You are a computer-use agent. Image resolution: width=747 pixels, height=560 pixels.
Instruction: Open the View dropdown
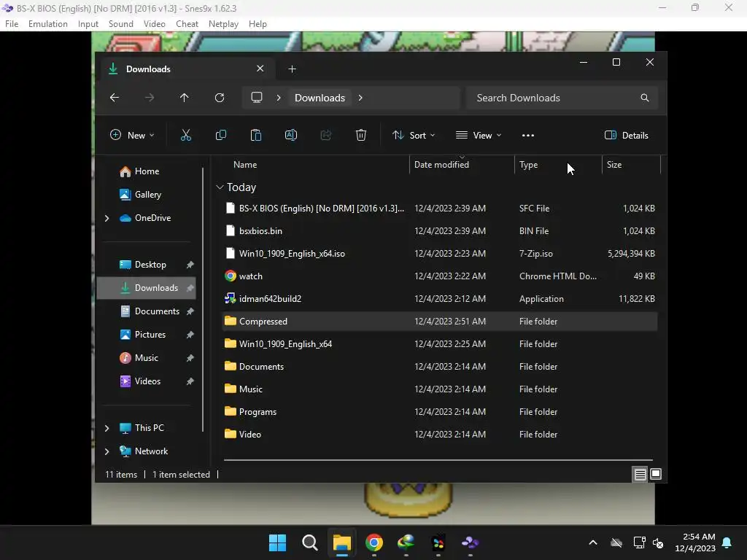click(479, 135)
